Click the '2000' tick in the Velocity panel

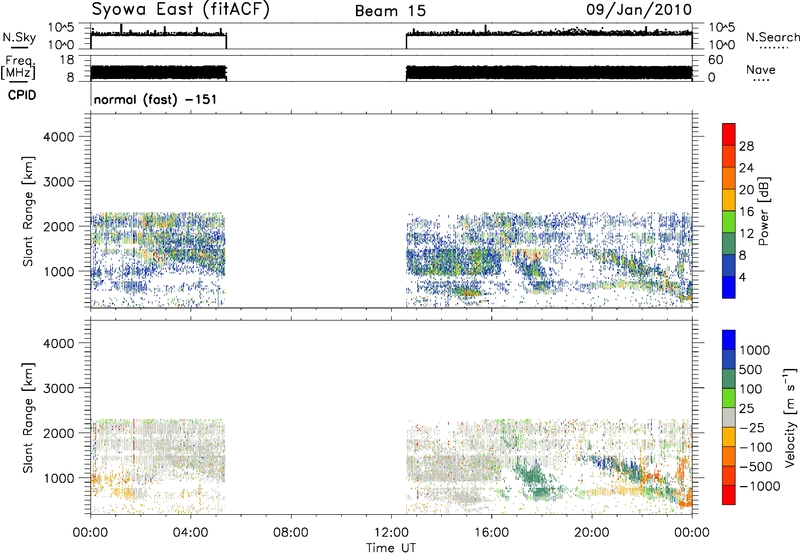pyautogui.click(x=58, y=433)
